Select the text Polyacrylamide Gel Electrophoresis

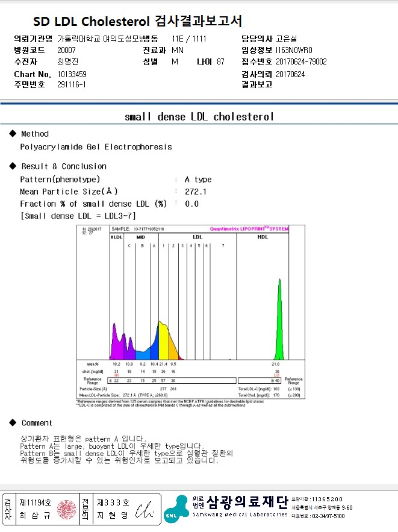point(96,147)
